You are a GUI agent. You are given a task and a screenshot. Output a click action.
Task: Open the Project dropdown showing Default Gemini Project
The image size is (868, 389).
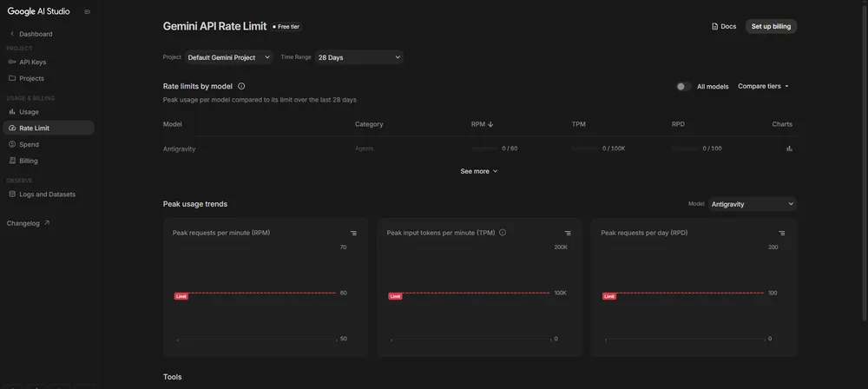click(x=228, y=57)
